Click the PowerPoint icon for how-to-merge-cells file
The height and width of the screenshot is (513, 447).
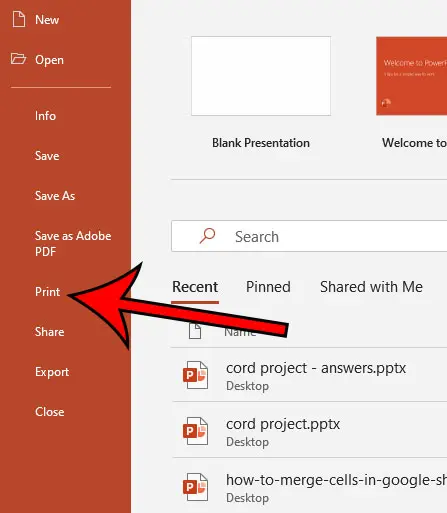click(196, 487)
